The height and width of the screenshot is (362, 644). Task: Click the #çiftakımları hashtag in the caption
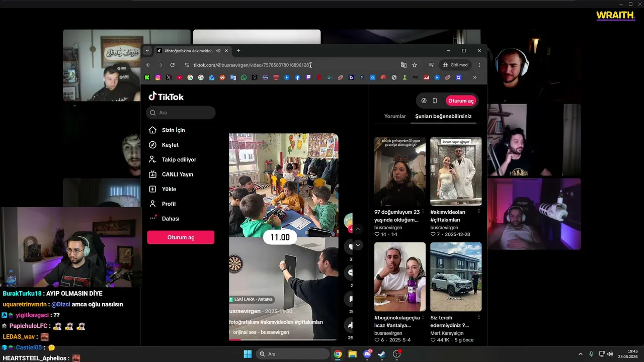(x=309, y=322)
